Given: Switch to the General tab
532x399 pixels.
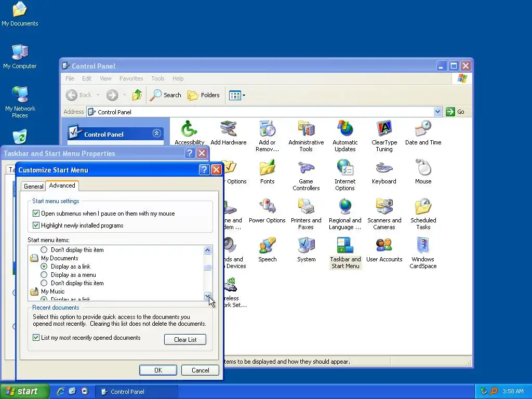Looking at the screenshot, I should 33,187.
